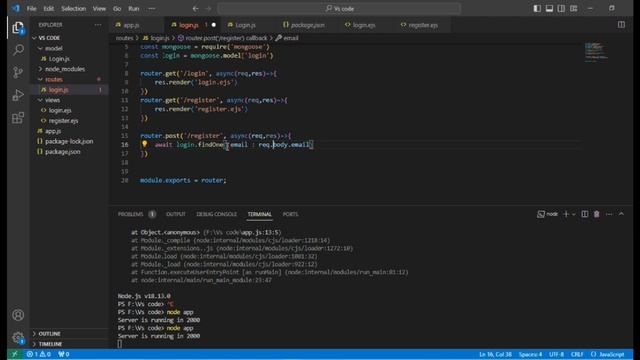Open remote window status bar button
Screen dimensions: 640x360
(15, 354)
